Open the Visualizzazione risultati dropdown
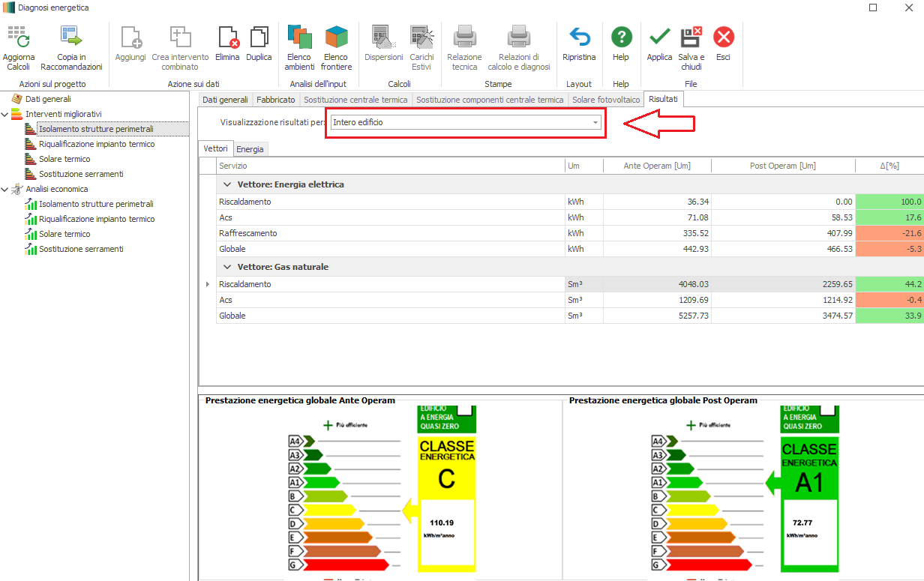 [x=595, y=122]
